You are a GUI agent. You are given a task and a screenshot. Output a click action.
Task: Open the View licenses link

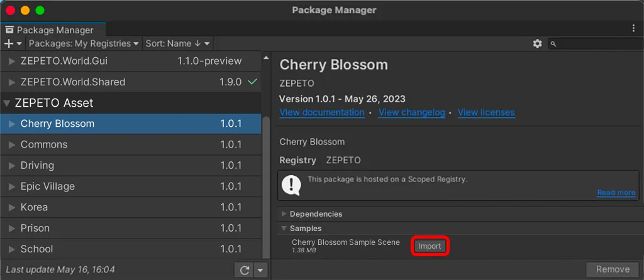point(486,112)
